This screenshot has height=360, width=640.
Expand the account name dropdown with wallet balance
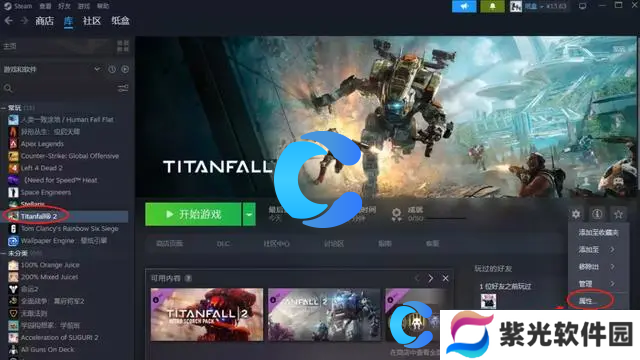545,7
